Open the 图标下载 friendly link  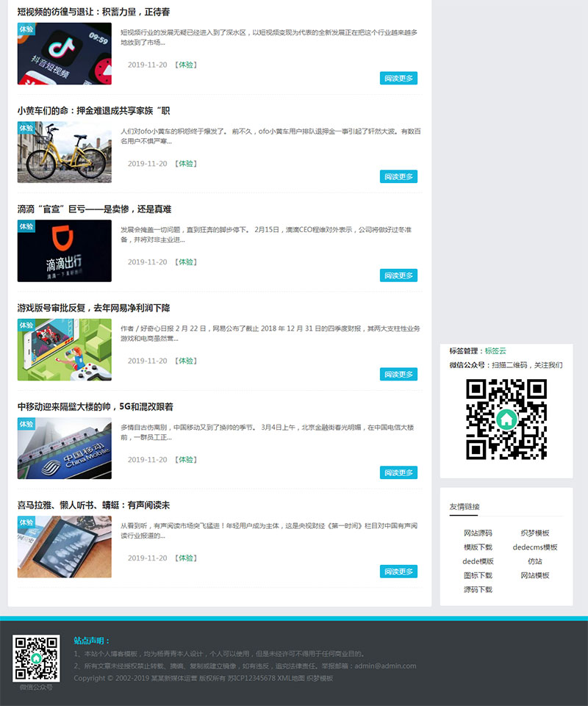click(478, 575)
